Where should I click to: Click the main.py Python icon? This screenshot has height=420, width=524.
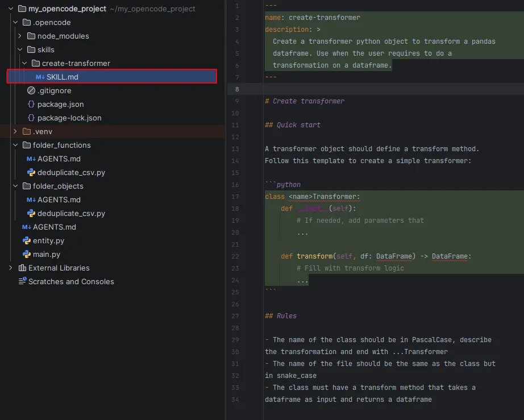pos(27,254)
